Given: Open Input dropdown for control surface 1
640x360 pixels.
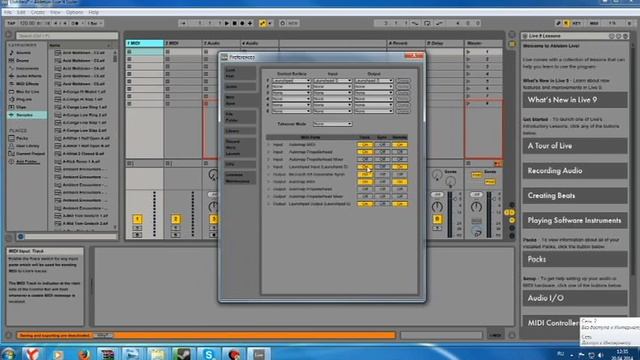Looking at the screenshot, I should click(x=332, y=81).
